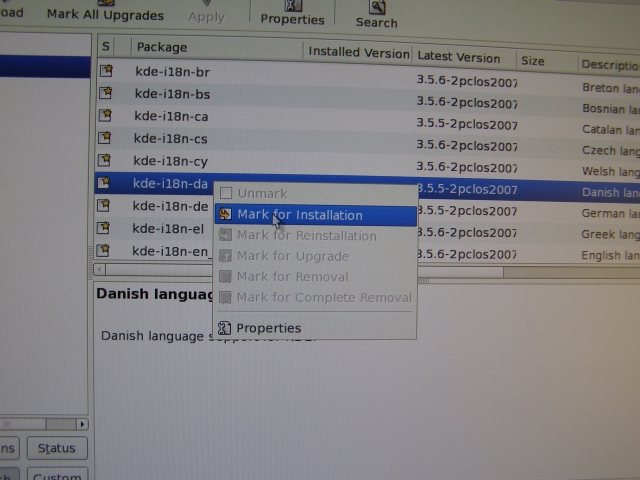Click the package list horizontal scrollbar track
This screenshot has height=480, width=640.
[x=571, y=272]
